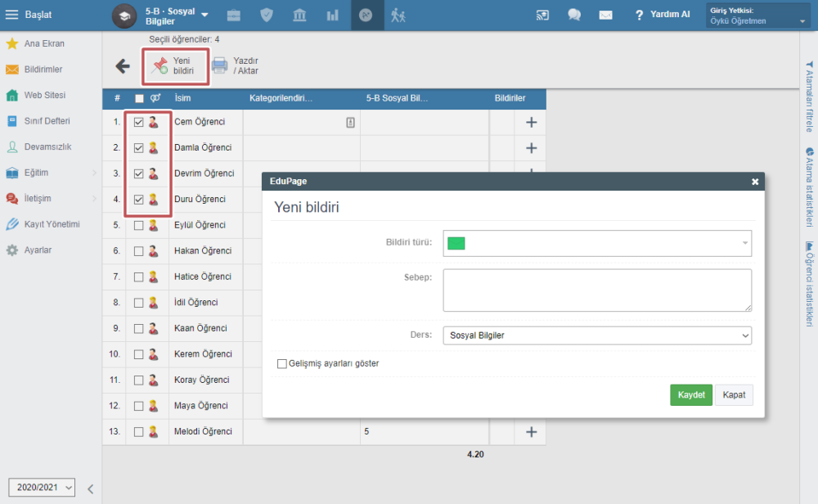Click the note icon in Cem Öğrenci row

[x=351, y=122]
